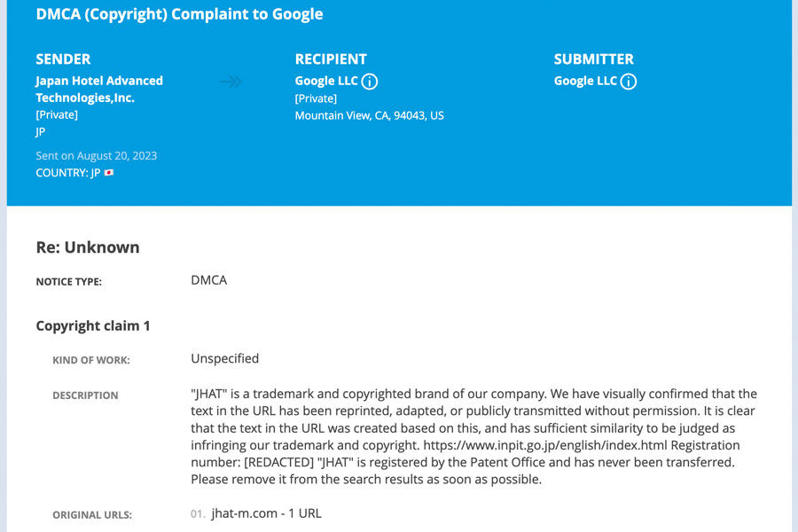Screen dimensions: 798x532
Task: Click the Re: Unknown heading
Action: pos(88,247)
